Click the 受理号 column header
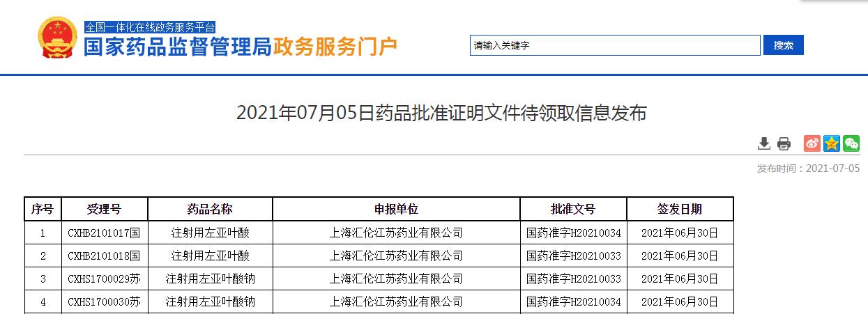Screen dimensions: 868x314 (x=105, y=209)
